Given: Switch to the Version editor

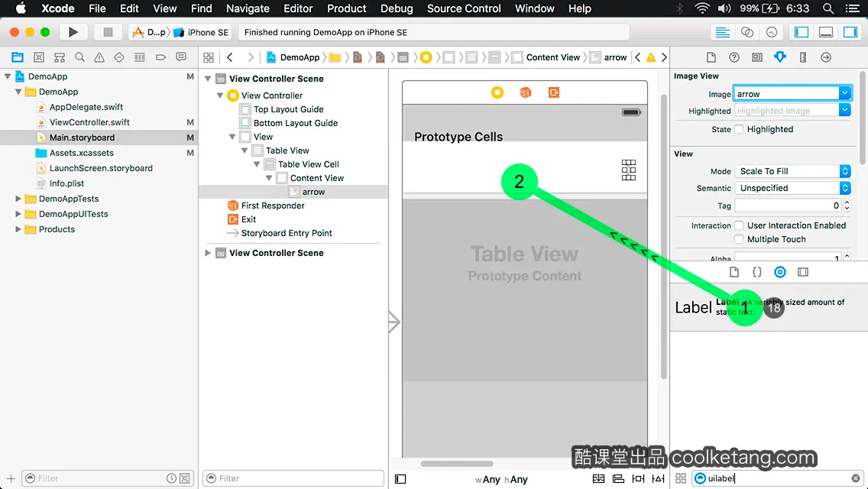Looking at the screenshot, I should (771, 32).
